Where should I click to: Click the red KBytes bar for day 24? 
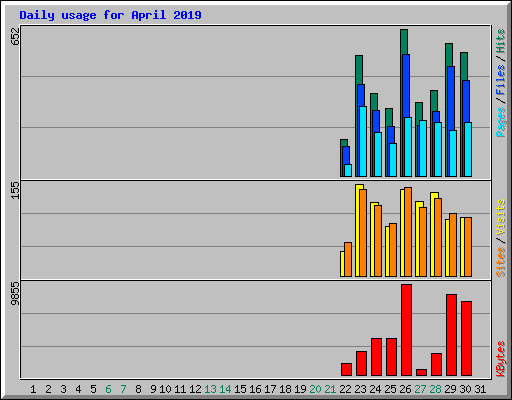[x=376, y=357]
